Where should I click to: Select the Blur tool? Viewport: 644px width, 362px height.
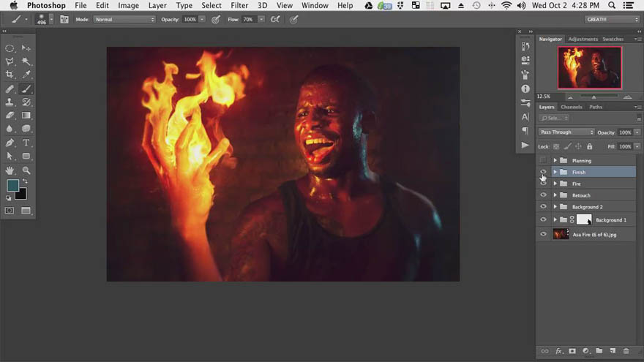[10, 129]
